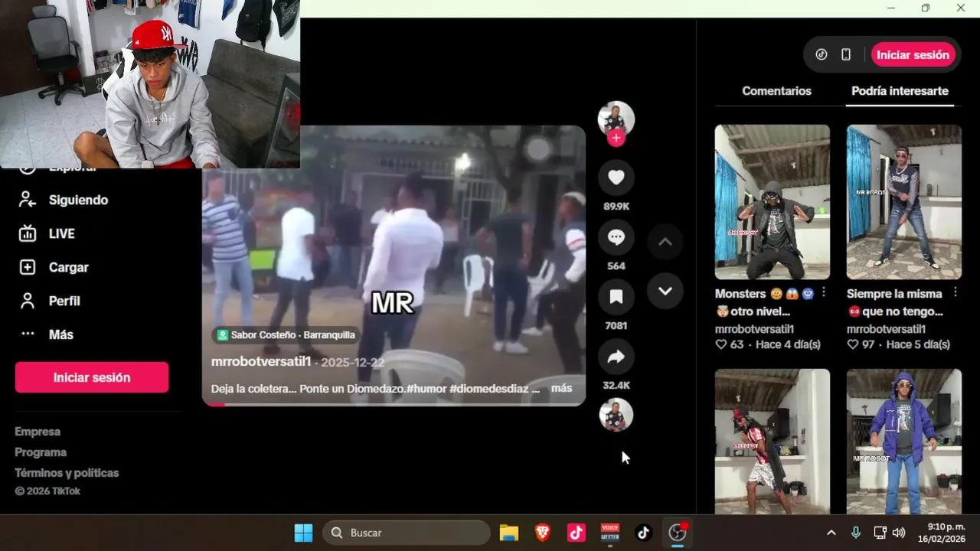Open creator avatar above like button
980x551 pixels.
616,119
